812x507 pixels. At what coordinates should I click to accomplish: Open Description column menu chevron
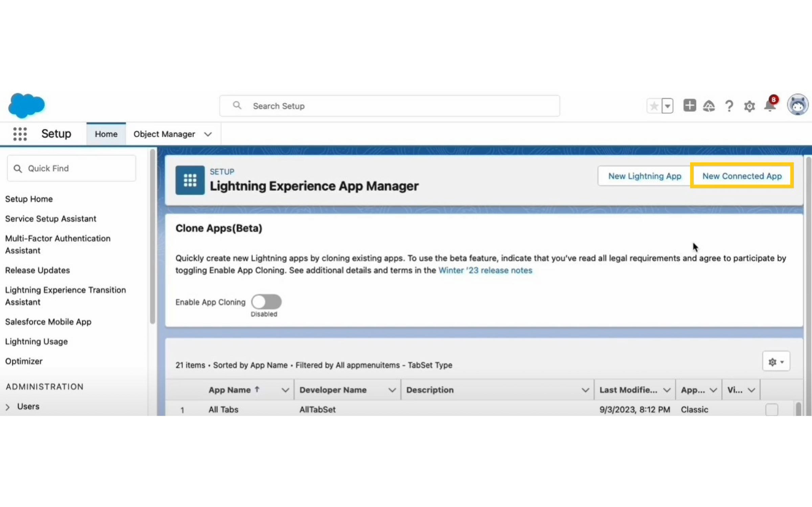(585, 390)
